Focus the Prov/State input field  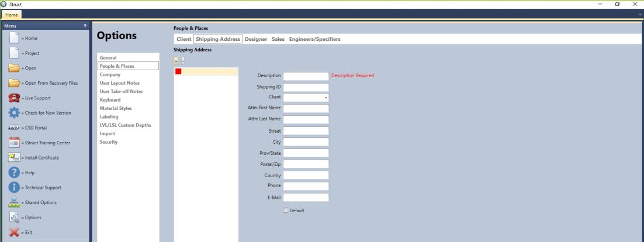[x=306, y=153]
